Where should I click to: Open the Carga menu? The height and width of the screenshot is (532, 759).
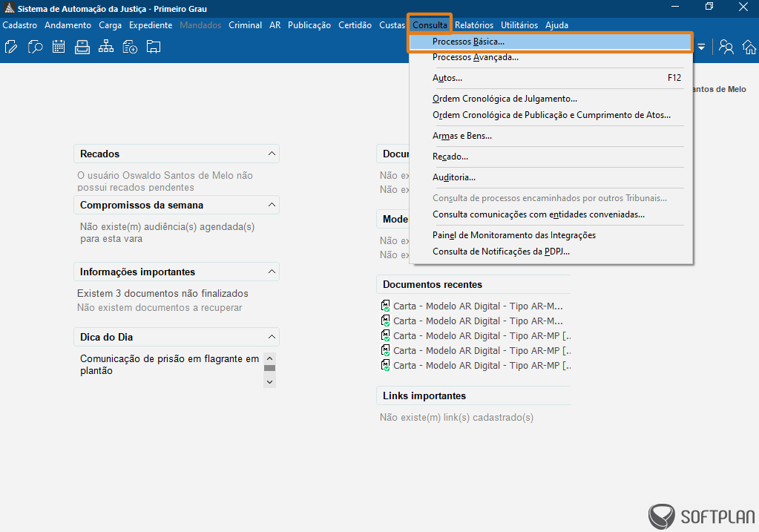(111, 25)
